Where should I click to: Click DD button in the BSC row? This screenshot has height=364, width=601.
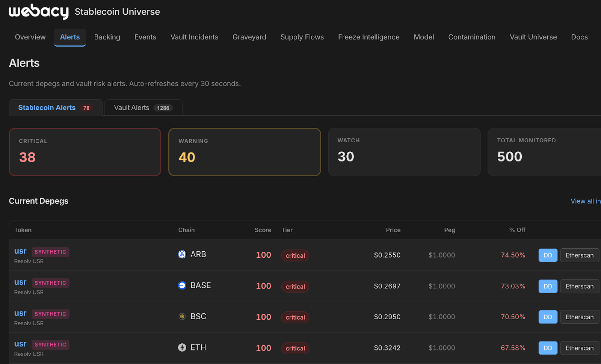pos(548,317)
